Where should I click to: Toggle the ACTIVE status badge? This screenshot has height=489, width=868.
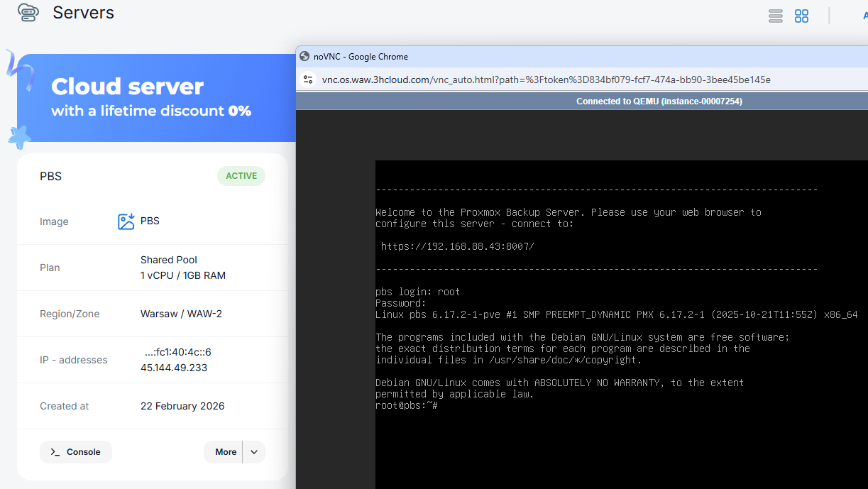241,175
